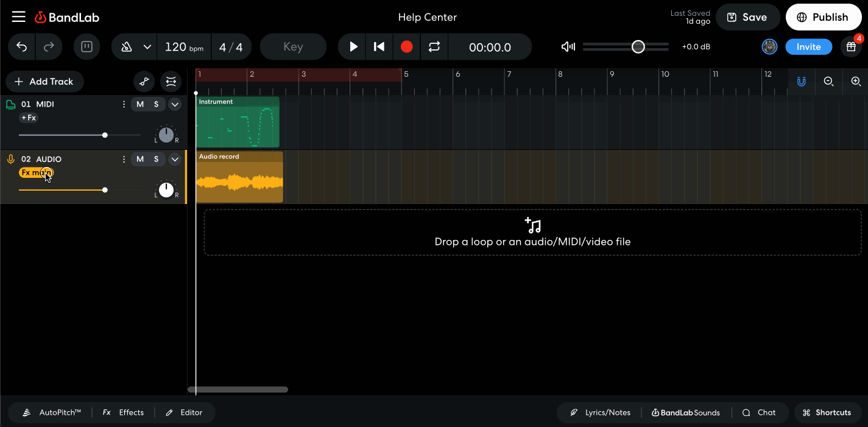Solo the 01 MIDI track
The width and height of the screenshot is (868, 427).
(157, 104)
